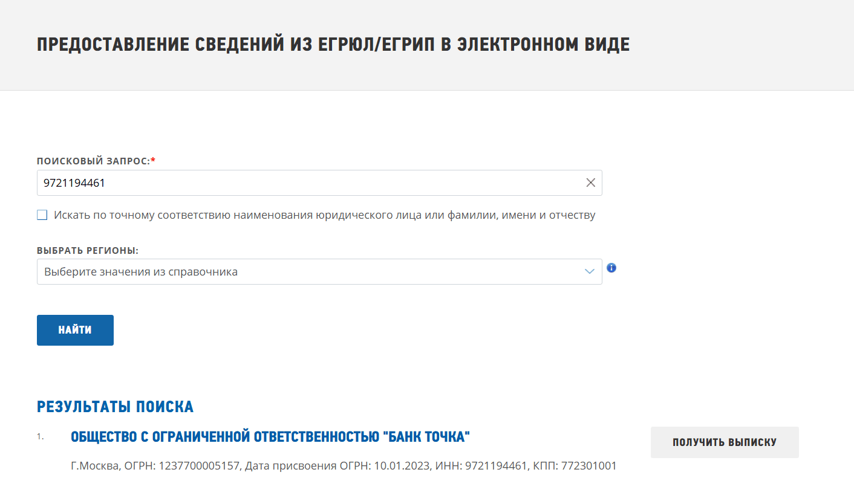Clear the search query with the X icon

(591, 183)
